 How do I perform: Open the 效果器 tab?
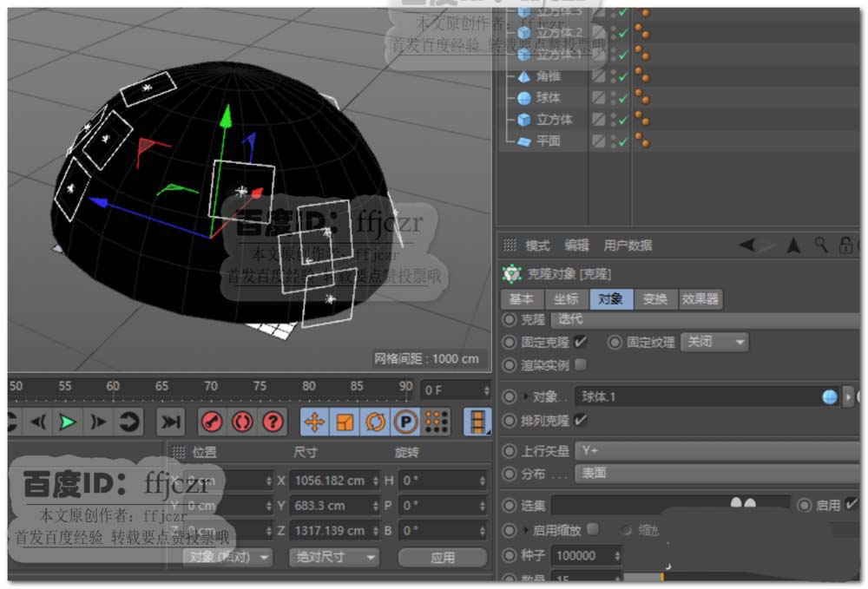700,299
